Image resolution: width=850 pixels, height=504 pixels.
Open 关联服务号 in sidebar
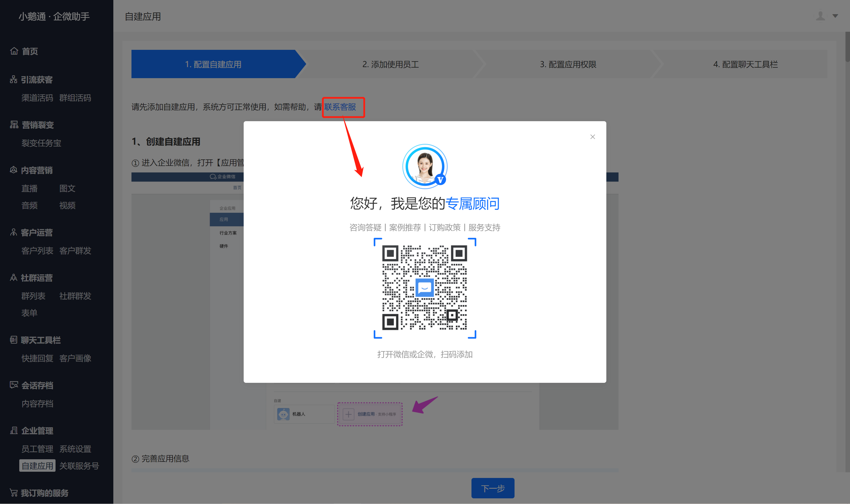79,465
